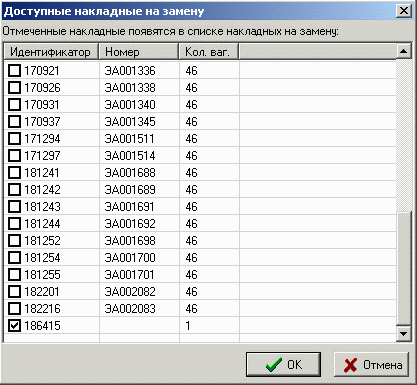Image resolution: width=417 pixels, height=385 pixels.
Task: Check the box for identifier 181254
Action: coord(14,257)
